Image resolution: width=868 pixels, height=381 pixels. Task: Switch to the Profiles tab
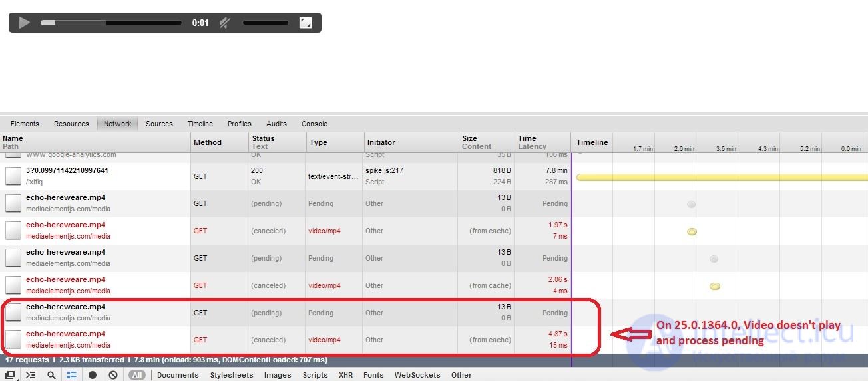pos(240,124)
